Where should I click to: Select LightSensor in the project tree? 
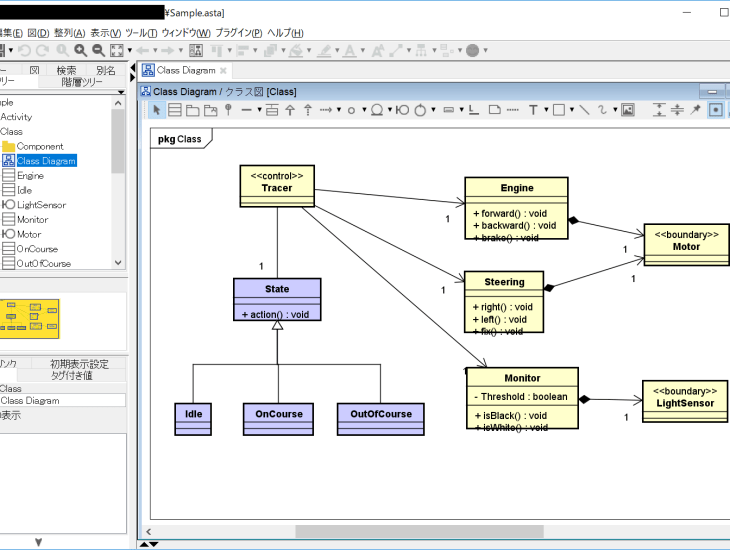click(40, 205)
